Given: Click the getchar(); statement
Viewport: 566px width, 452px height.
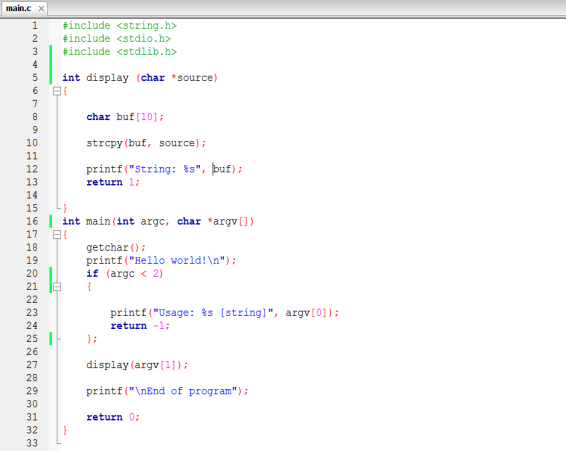Looking at the screenshot, I should tap(116, 248).
